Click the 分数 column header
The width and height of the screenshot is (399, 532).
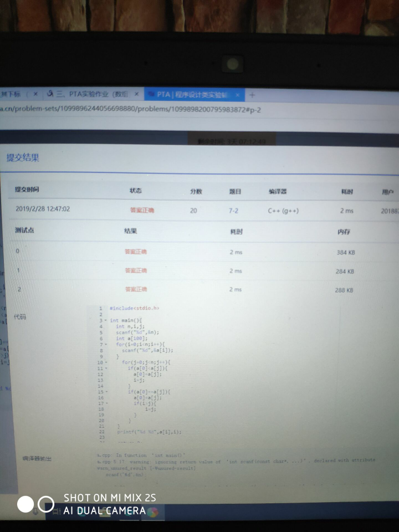coord(196,191)
